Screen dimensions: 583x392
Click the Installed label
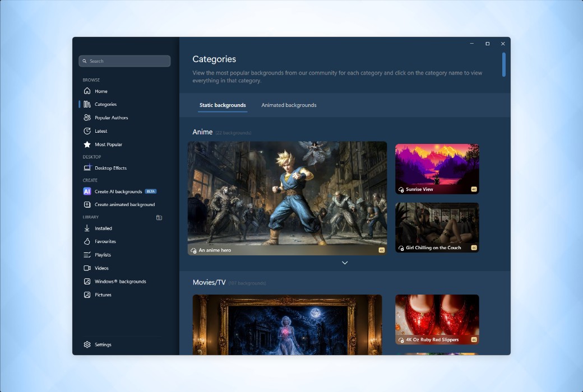(103, 228)
